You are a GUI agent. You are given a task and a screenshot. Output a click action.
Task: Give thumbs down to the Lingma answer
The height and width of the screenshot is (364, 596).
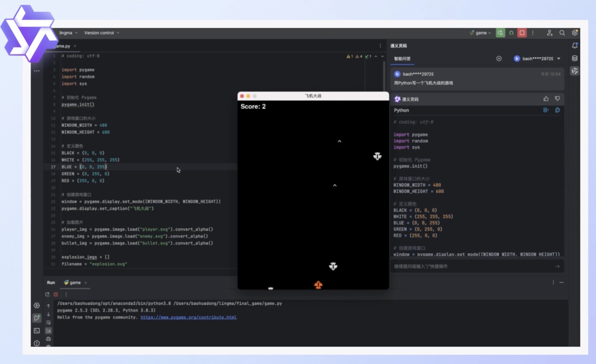pos(557,99)
